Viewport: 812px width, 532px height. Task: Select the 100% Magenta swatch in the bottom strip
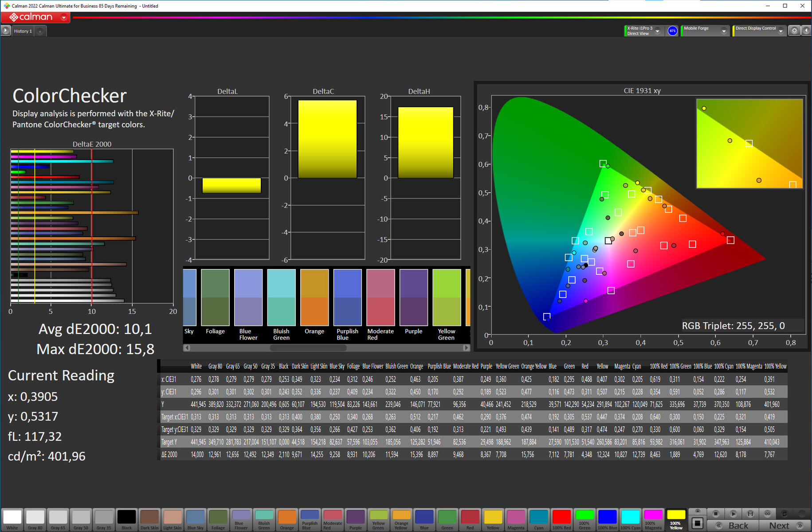pos(653,520)
